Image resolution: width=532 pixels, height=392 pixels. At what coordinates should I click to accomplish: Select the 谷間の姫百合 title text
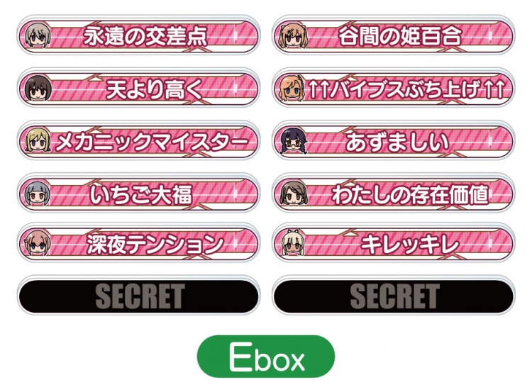coord(400,35)
